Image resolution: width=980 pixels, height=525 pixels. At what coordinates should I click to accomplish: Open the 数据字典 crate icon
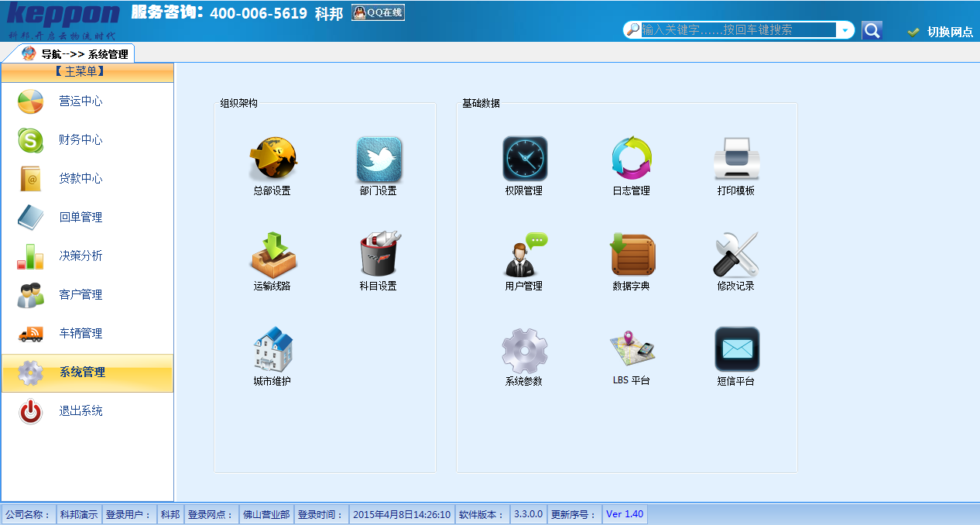point(632,255)
